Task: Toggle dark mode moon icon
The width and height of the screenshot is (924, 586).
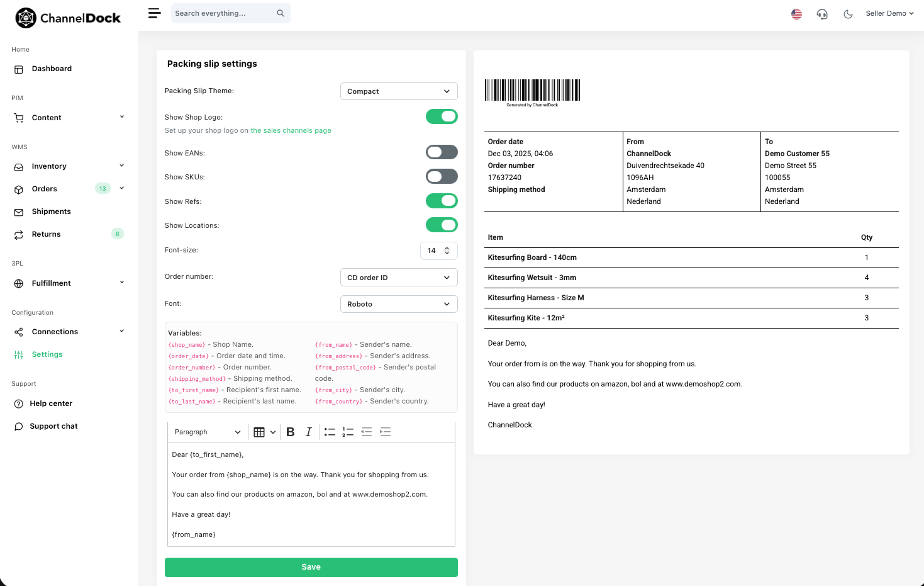Action: click(848, 14)
